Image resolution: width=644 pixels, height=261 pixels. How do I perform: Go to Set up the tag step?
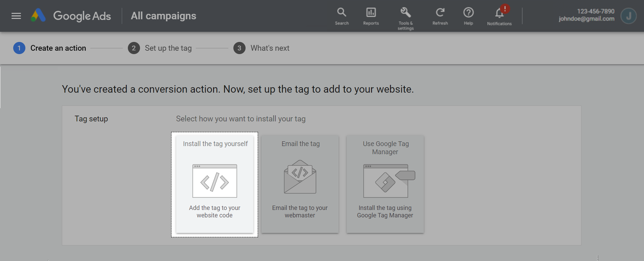160,48
